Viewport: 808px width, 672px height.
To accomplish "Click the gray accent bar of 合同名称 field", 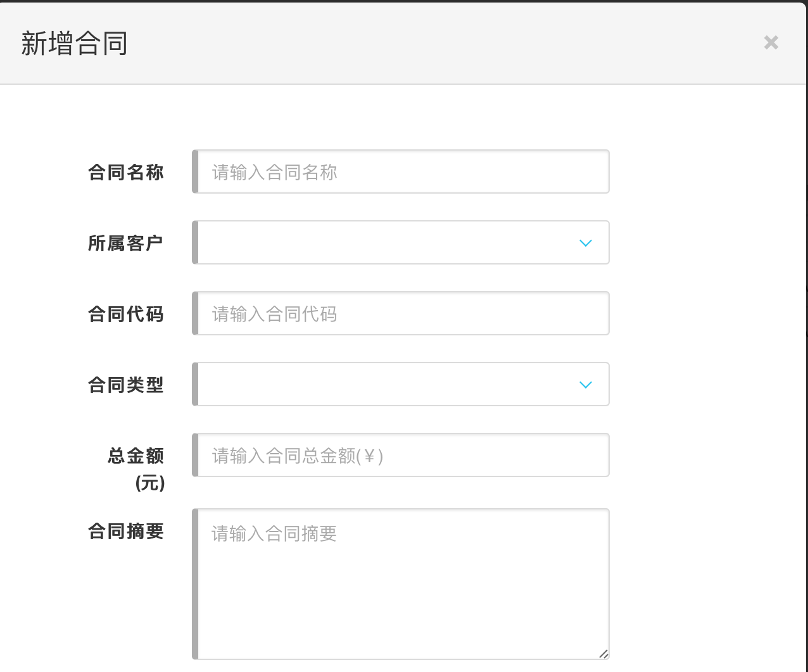I will click(x=195, y=171).
